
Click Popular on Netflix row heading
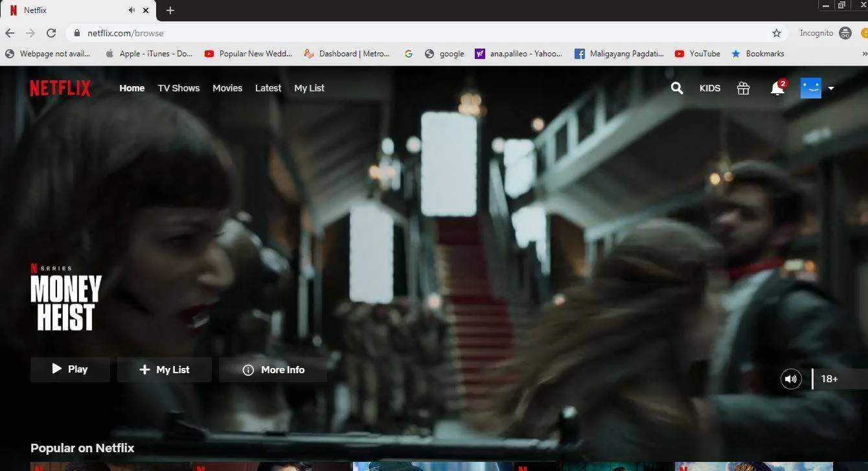82,448
